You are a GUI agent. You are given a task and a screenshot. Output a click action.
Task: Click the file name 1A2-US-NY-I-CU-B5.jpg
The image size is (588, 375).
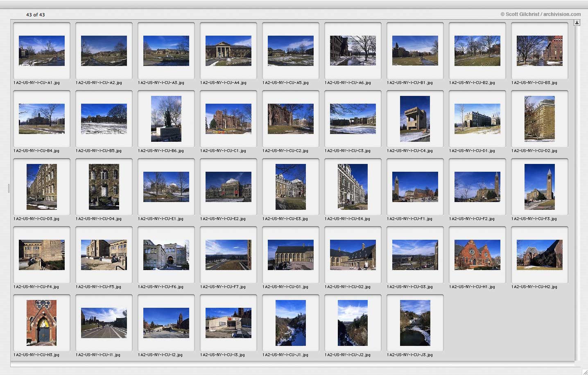pyautogui.click(x=99, y=151)
